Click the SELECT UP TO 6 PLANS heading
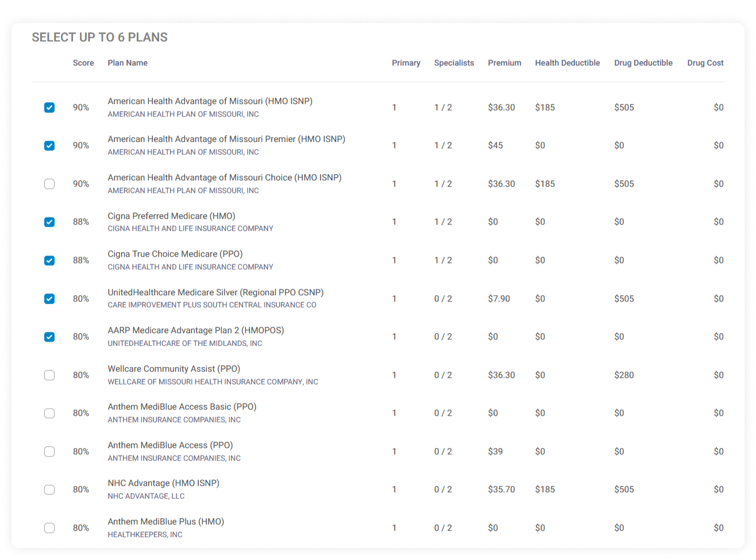This screenshot has height=560, width=756. point(99,37)
